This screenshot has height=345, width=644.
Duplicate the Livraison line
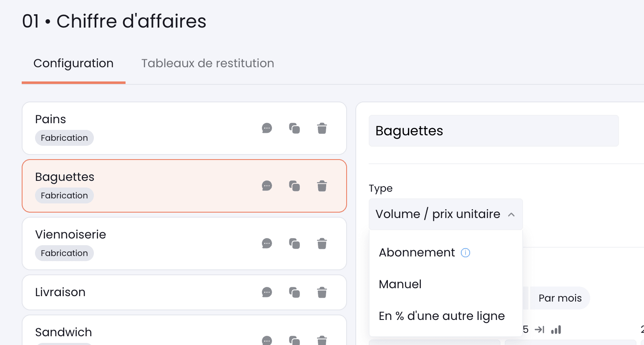294,292
